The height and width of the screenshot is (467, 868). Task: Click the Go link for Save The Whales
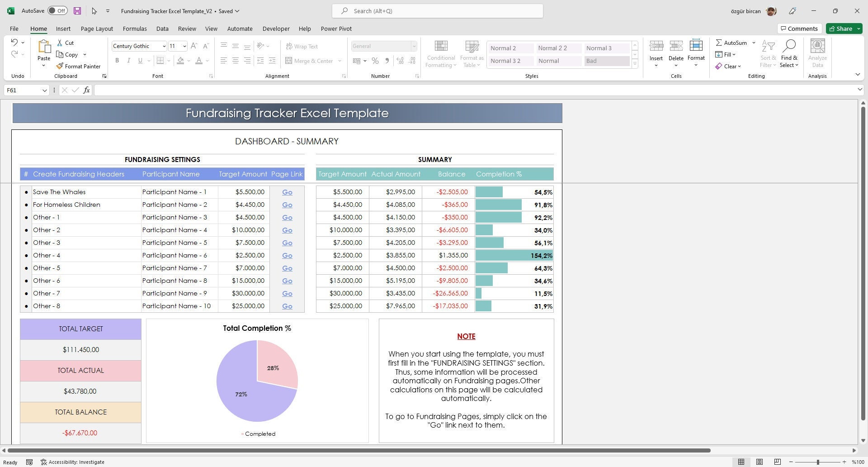coord(287,192)
